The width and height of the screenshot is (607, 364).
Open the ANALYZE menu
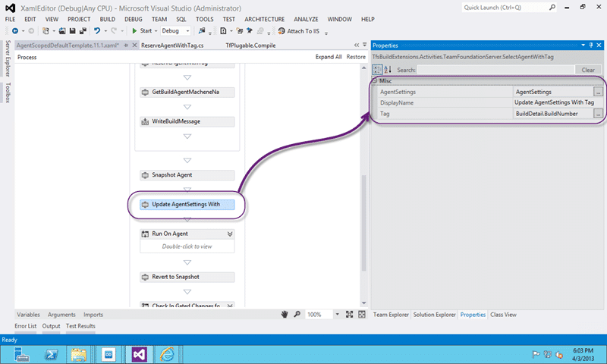pyautogui.click(x=306, y=19)
